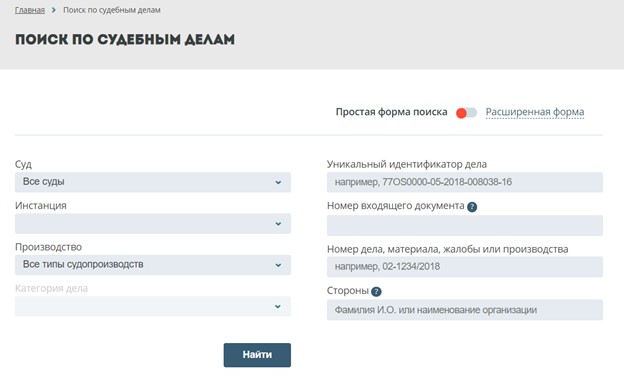Click into the Номер дела, материала input

tap(465, 267)
